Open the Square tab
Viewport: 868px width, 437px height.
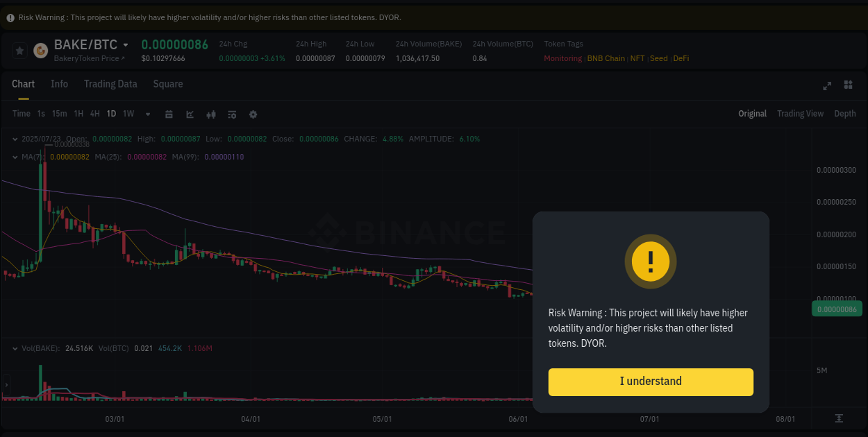click(x=167, y=84)
